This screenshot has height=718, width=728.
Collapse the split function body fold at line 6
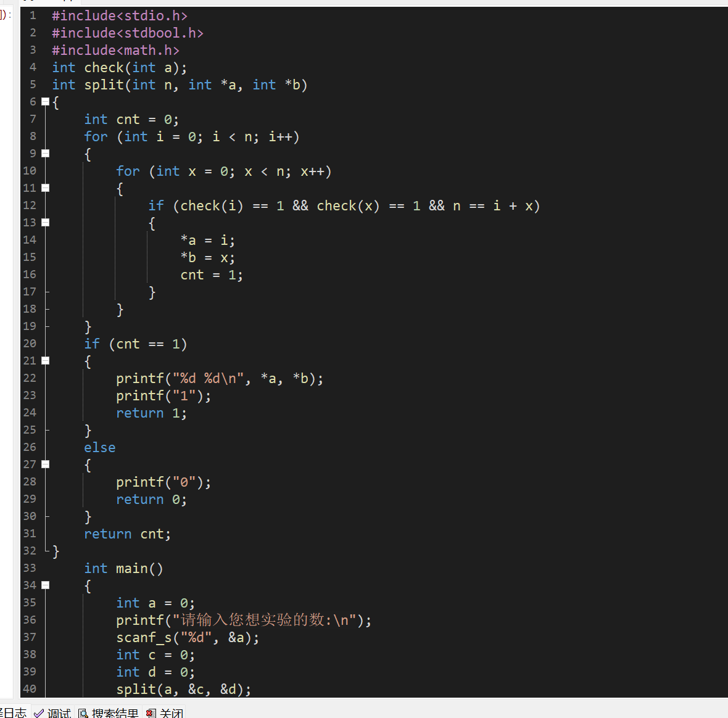click(x=45, y=102)
